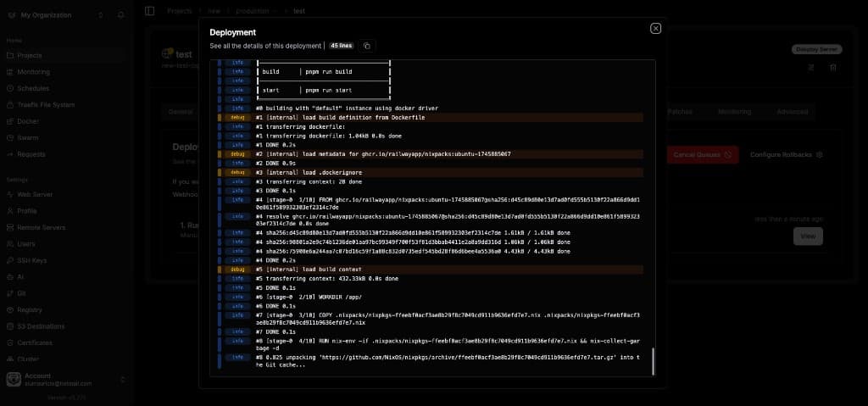Image resolution: width=868 pixels, height=406 pixels.
Task: Click the Swarm sidebar icon
Action: [x=10, y=138]
